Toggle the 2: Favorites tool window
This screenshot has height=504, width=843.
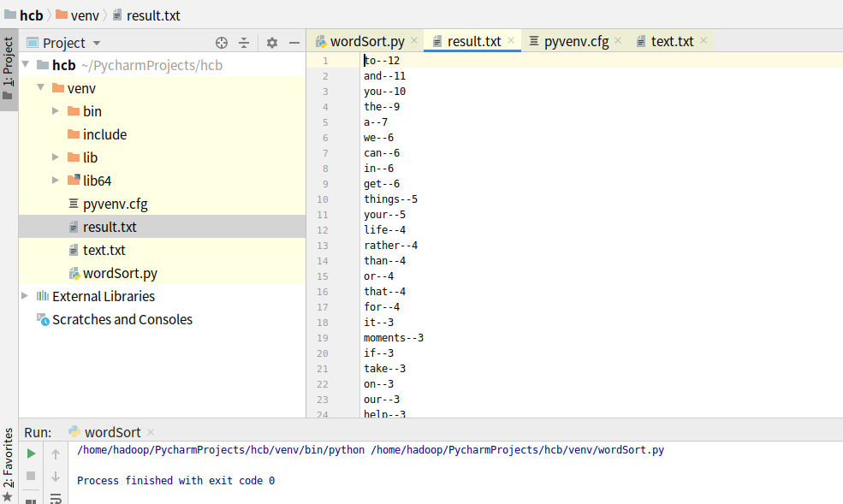[x=8, y=462]
